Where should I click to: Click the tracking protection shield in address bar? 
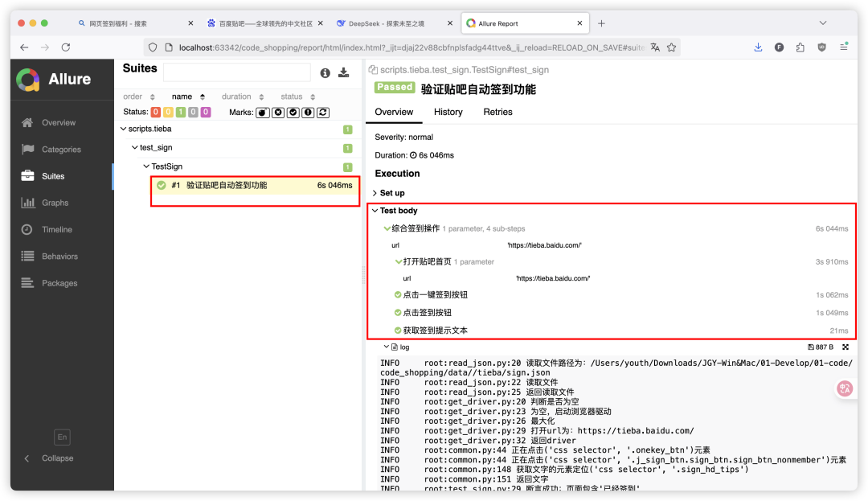[x=153, y=47]
